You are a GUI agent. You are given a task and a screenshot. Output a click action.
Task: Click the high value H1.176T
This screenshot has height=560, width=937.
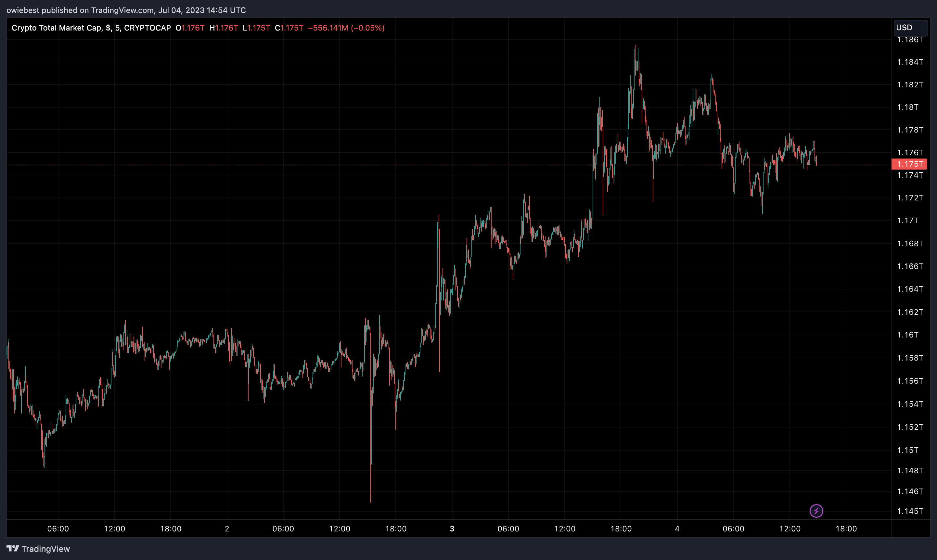pyautogui.click(x=224, y=28)
